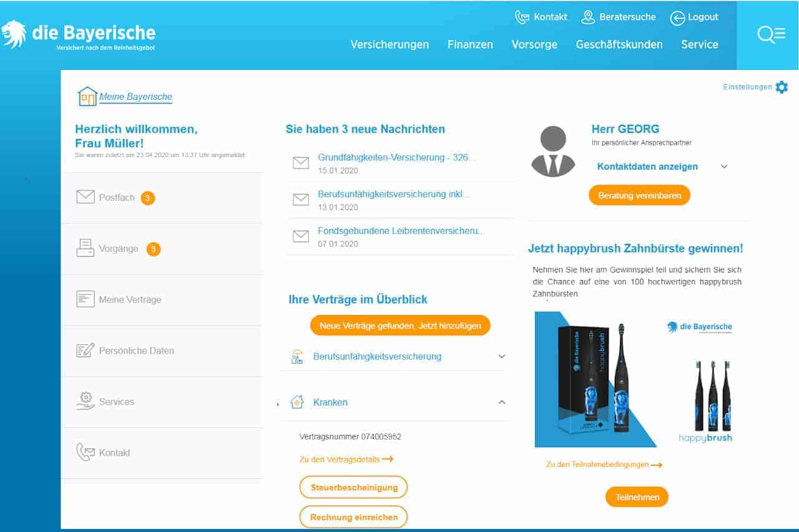Click the die Bayerische lion logo
Image resolution: width=799 pixels, height=532 pixels.
14,34
